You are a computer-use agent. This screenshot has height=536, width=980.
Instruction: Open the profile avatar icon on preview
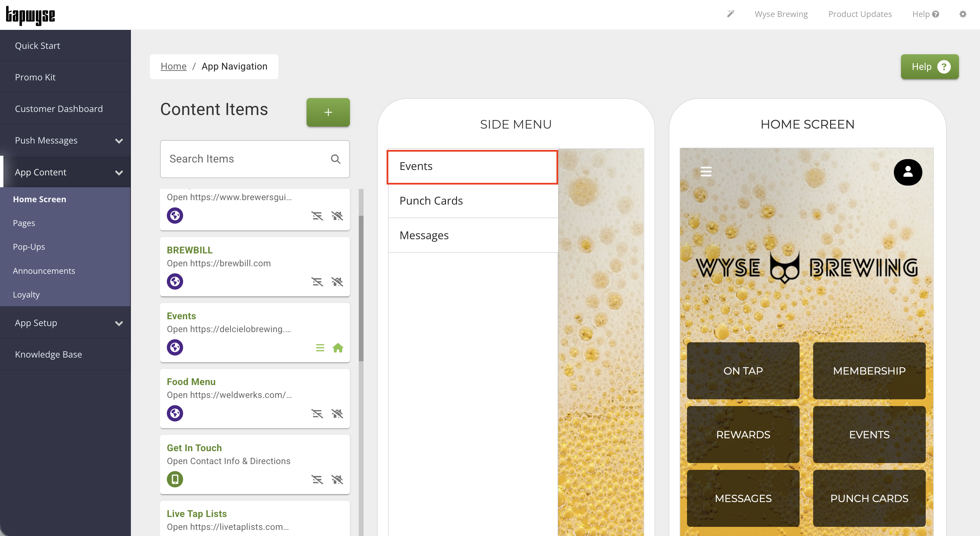[x=908, y=172]
